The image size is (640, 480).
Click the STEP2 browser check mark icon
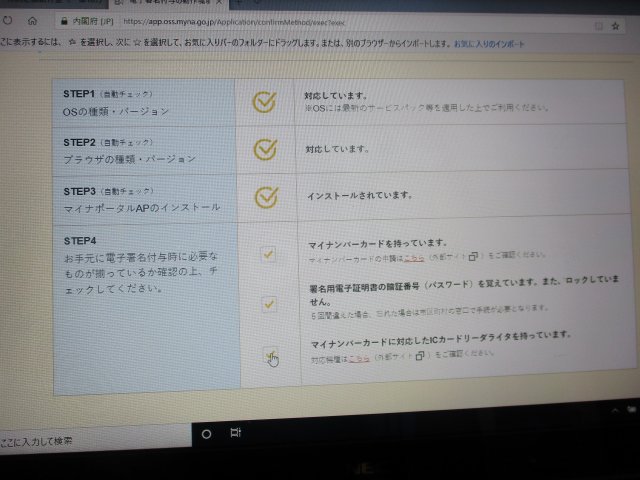point(264,148)
